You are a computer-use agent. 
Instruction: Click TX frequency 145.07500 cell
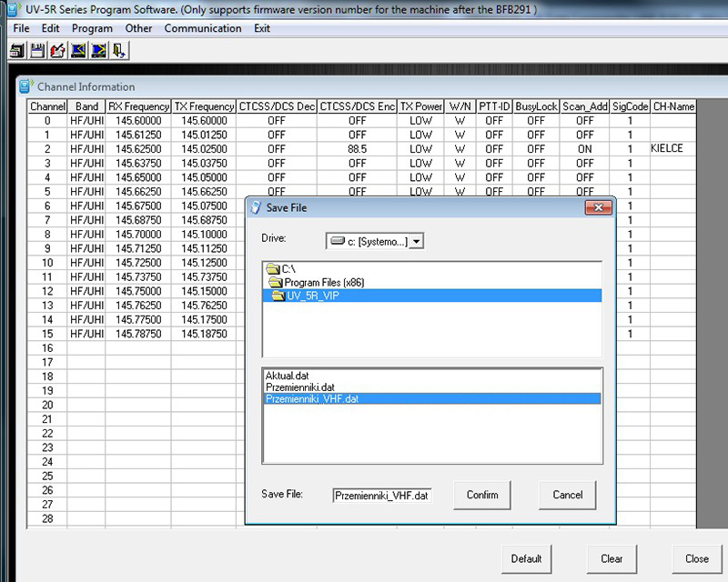point(204,206)
